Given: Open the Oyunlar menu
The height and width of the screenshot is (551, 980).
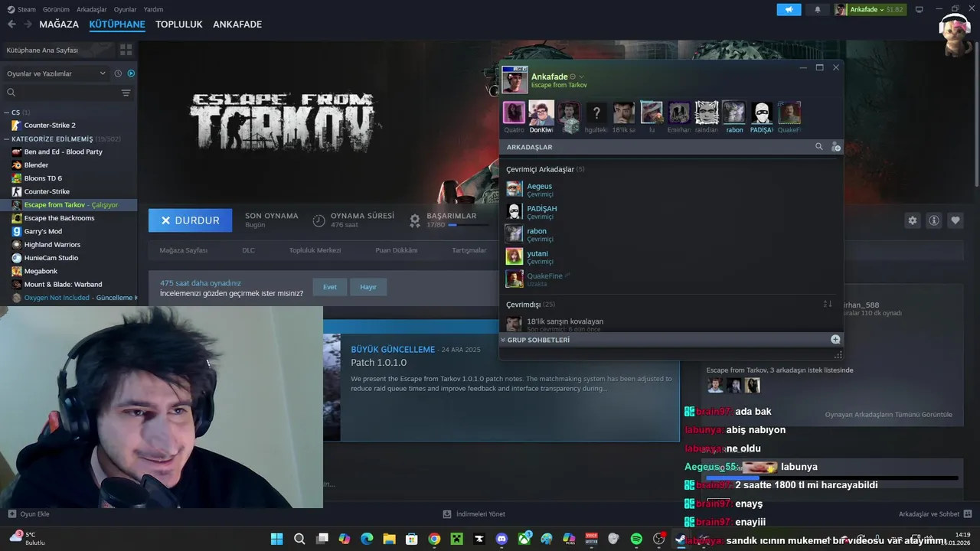Looking at the screenshot, I should 126,9.
